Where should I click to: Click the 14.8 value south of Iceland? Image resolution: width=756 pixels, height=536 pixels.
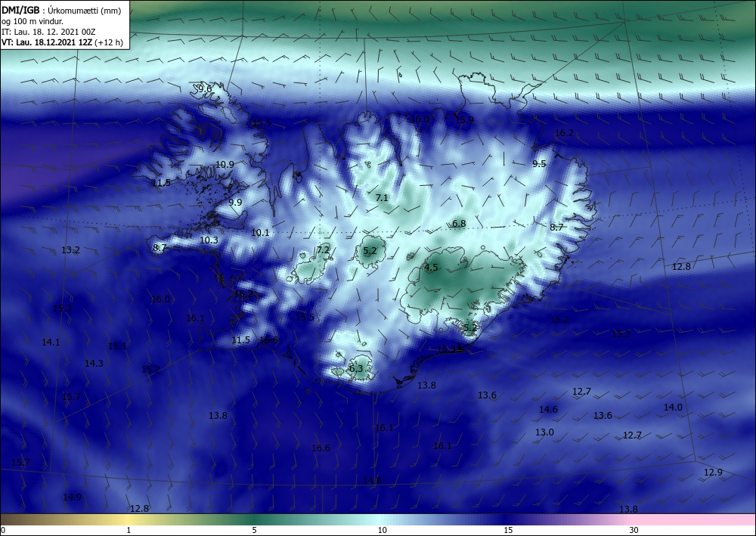[372, 481]
